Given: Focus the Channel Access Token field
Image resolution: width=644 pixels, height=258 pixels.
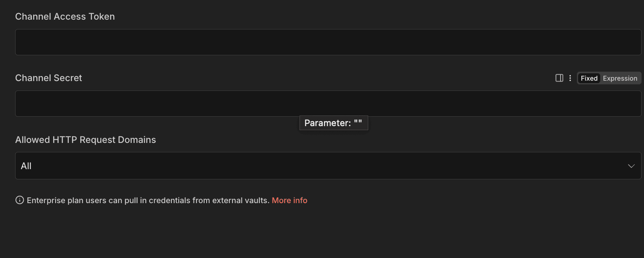Looking at the screenshot, I should [x=327, y=42].
